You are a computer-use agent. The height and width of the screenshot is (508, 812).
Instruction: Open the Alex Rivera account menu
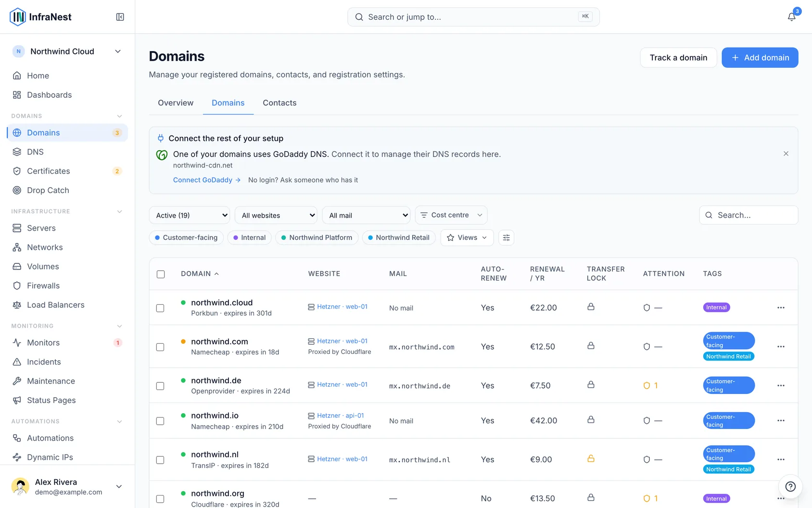coord(67,486)
